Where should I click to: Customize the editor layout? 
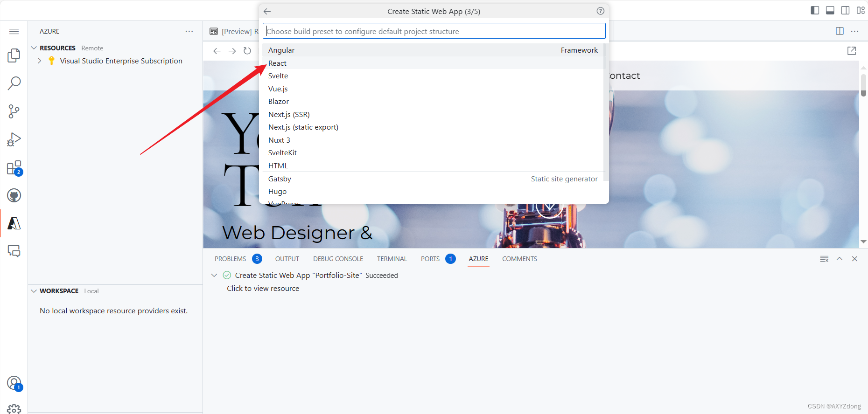861,10
